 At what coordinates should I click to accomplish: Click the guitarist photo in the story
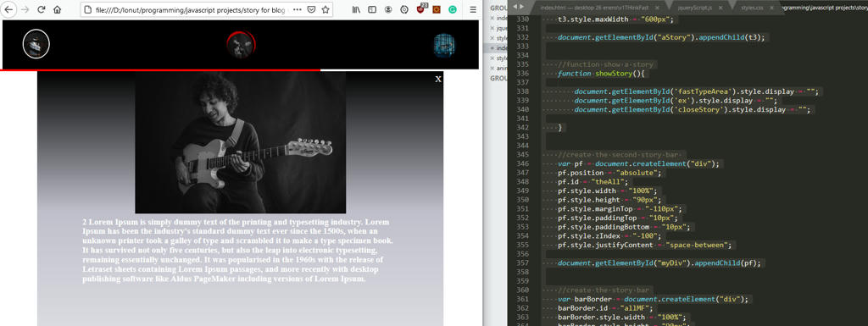click(x=240, y=142)
